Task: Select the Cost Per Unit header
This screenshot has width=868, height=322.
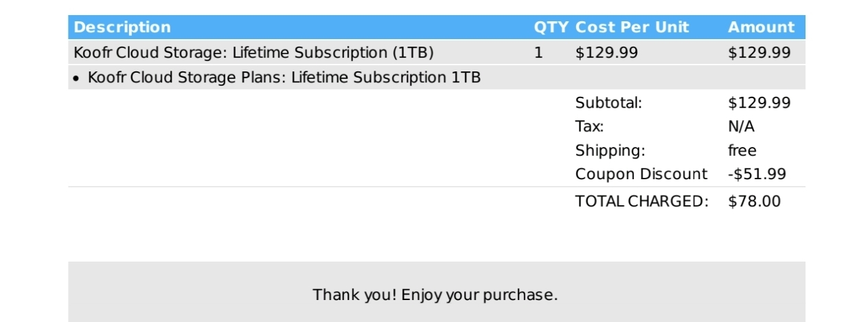Action: [x=632, y=27]
